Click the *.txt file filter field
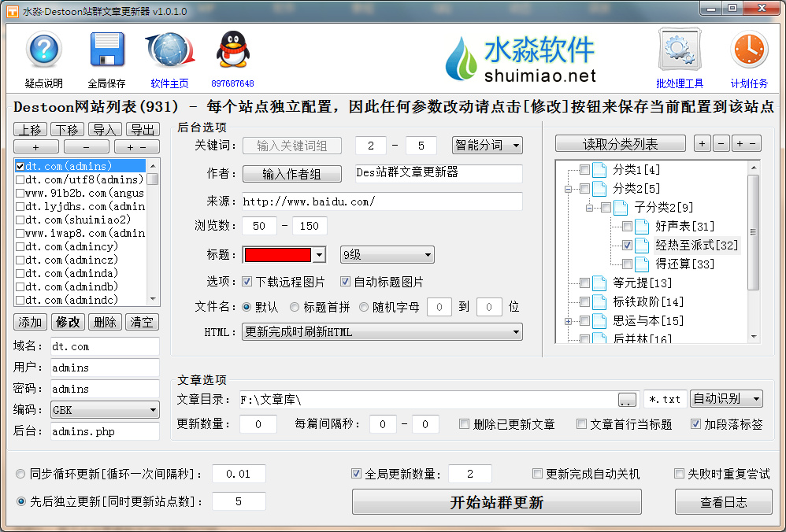Viewport: 786px width, 532px height. [665, 399]
